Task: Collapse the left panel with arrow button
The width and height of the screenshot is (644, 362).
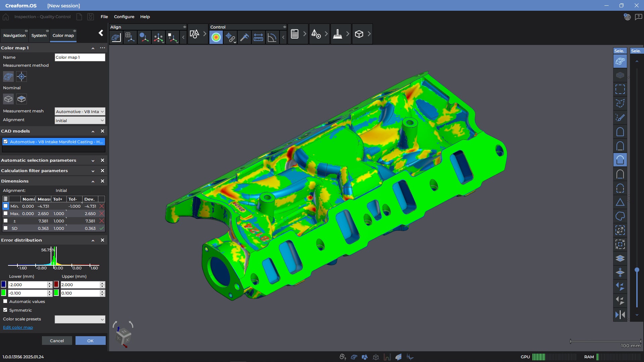Action: click(101, 33)
